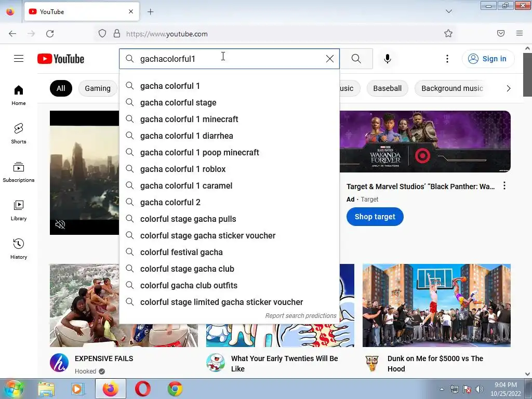Click the Shop target button
This screenshot has height=399, width=532.
pos(375,217)
